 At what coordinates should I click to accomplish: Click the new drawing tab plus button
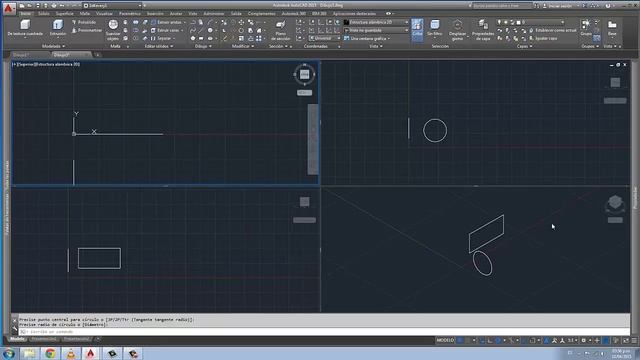pyautogui.click(x=97, y=54)
